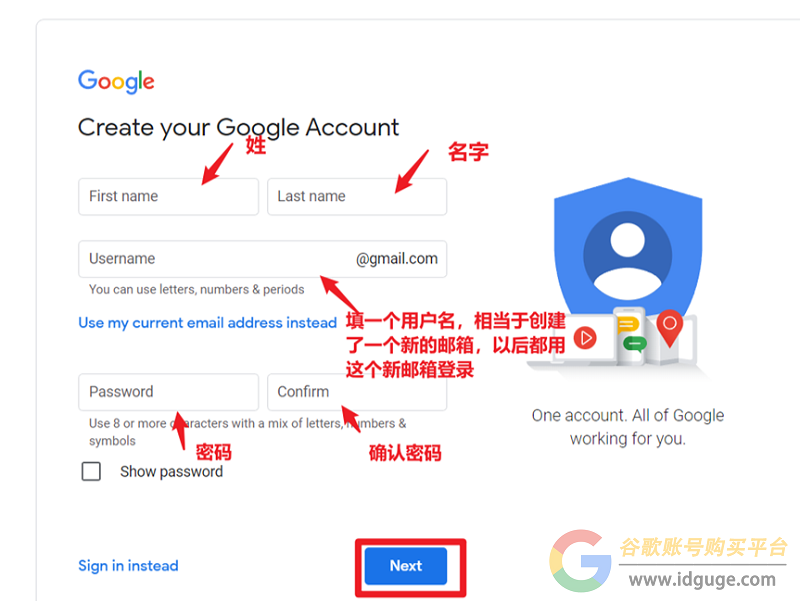
Task: Click the Show password label text
Action: (x=171, y=471)
